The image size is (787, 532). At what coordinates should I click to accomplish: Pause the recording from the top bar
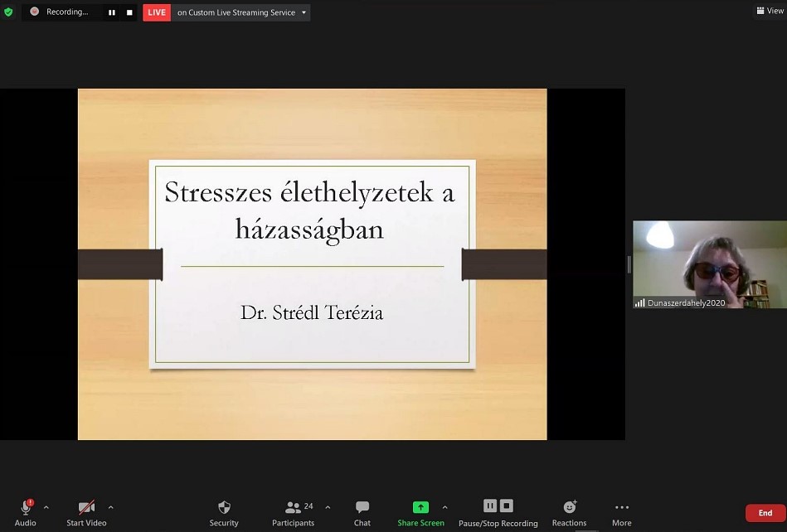[112, 12]
